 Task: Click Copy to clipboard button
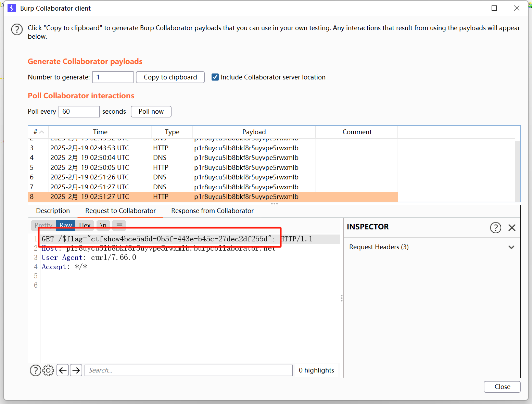pos(170,77)
